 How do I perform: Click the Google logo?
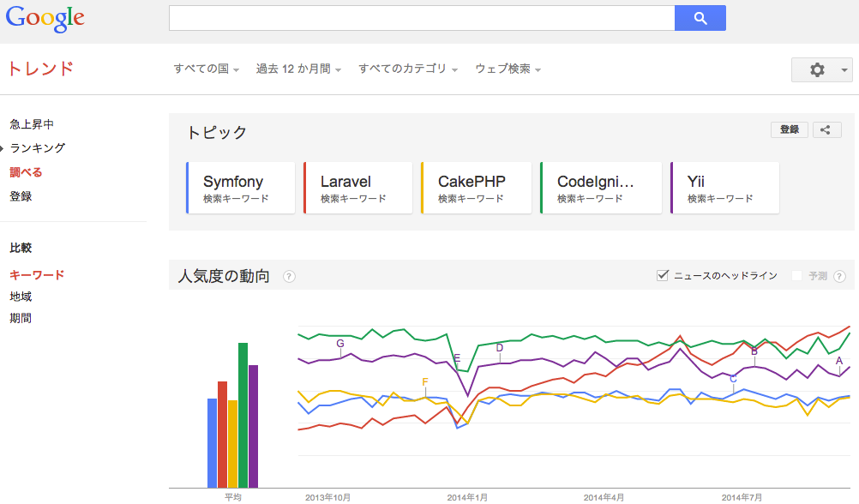[45, 19]
